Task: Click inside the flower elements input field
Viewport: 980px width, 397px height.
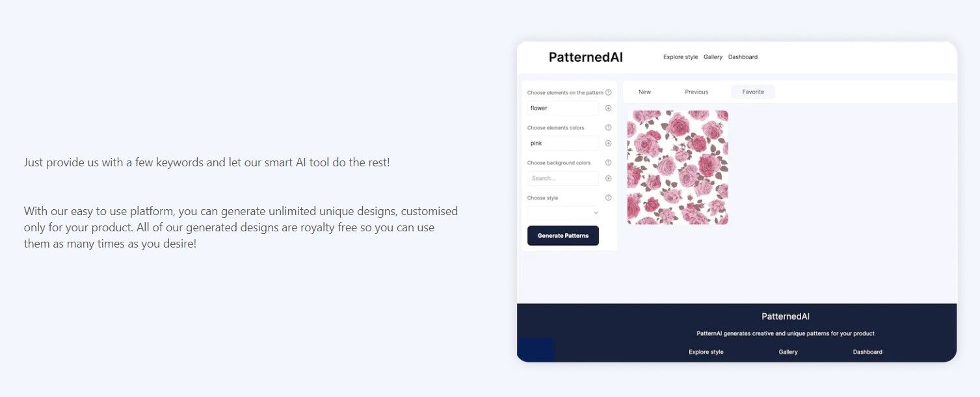Action: click(x=563, y=108)
